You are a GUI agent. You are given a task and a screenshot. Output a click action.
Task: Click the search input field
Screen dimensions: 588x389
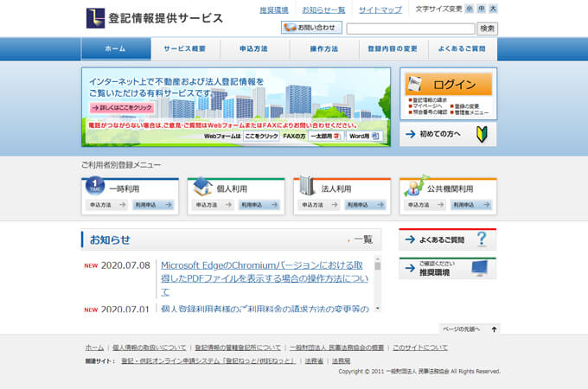[x=411, y=29]
